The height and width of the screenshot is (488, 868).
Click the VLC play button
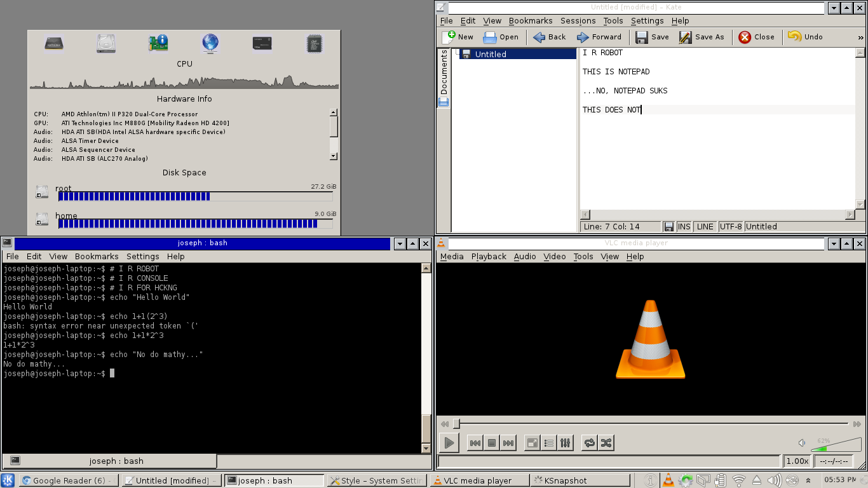point(449,443)
